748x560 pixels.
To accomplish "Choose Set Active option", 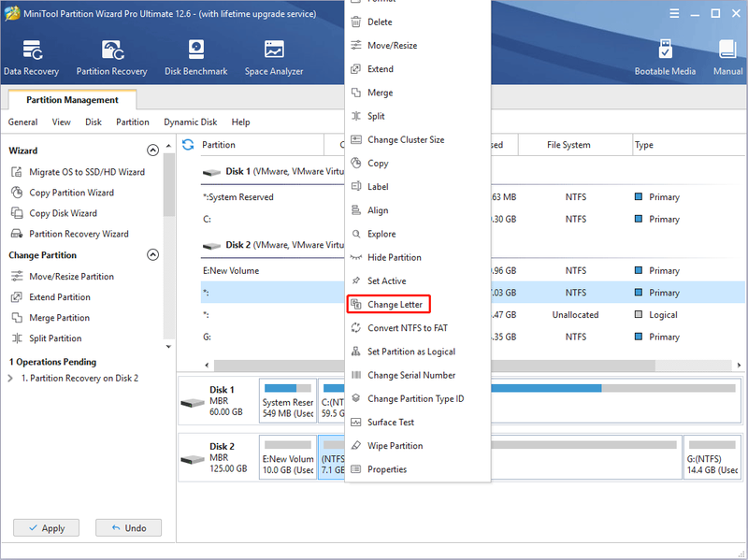I will coord(417,281).
